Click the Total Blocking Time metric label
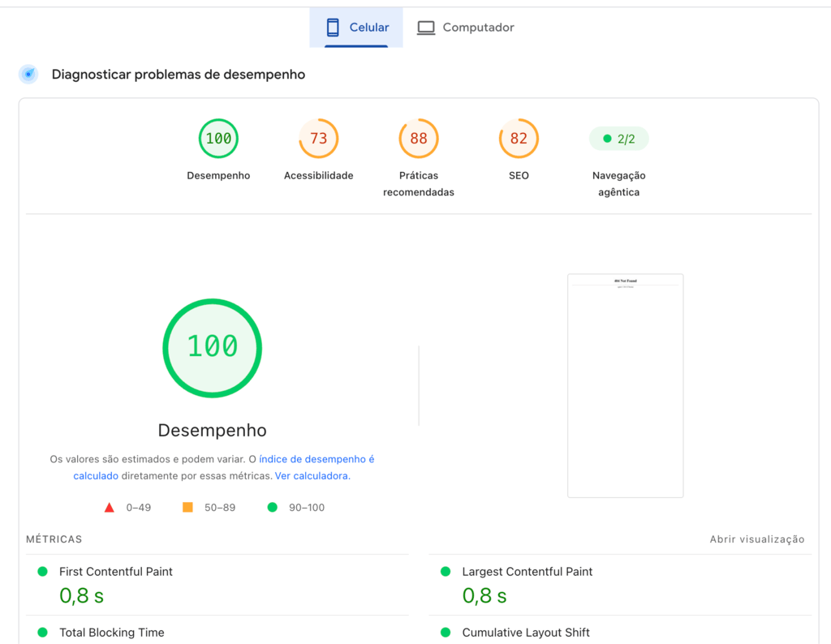831x644 pixels. point(112,633)
